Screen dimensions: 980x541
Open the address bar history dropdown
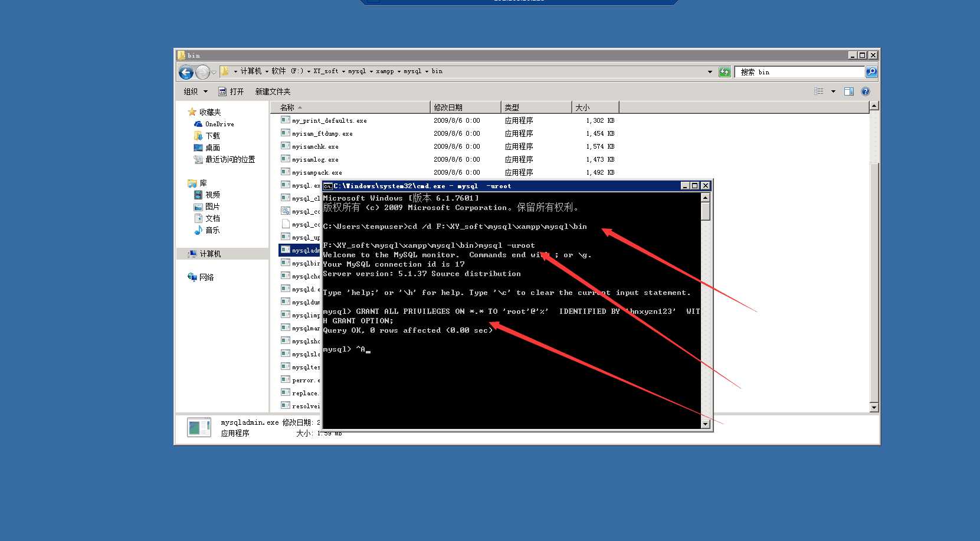pyautogui.click(x=710, y=72)
